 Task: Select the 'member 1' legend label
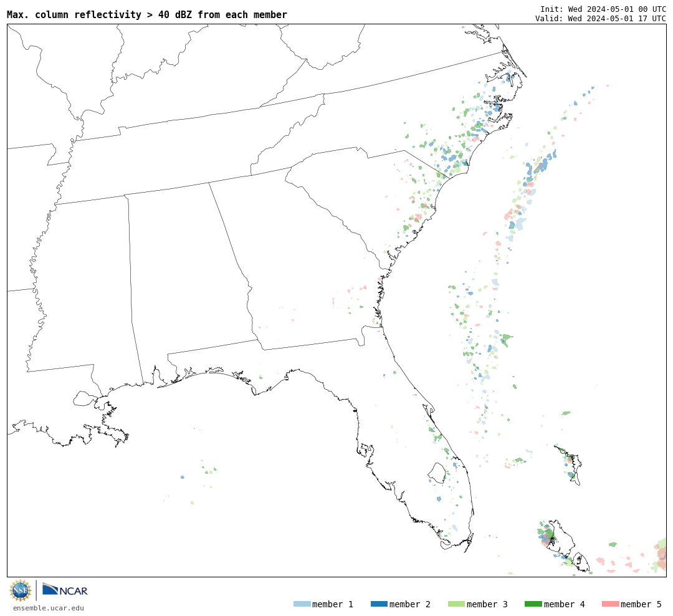[x=333, y=604]
